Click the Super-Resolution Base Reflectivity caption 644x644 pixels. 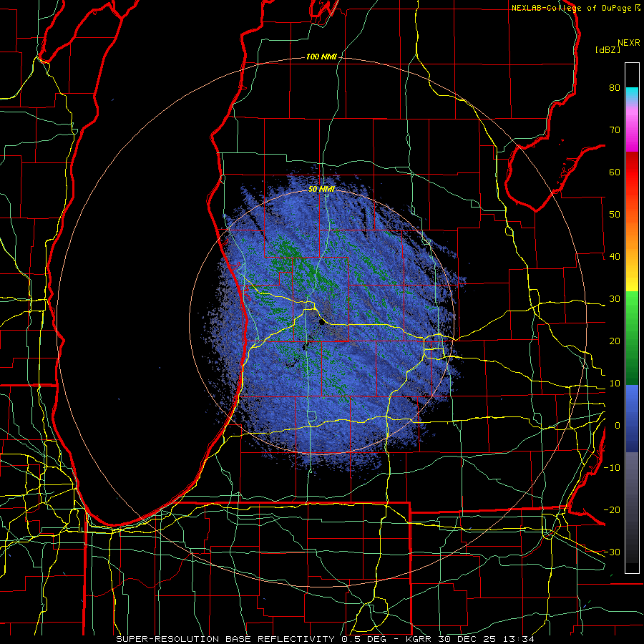coord(225,639)
